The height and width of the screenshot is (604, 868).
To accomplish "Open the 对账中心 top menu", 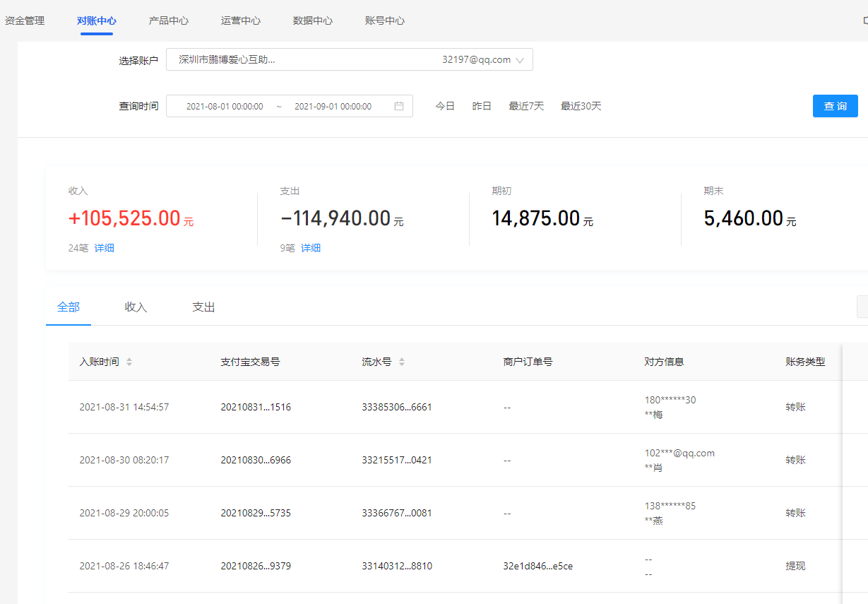I will pos(97,20).
